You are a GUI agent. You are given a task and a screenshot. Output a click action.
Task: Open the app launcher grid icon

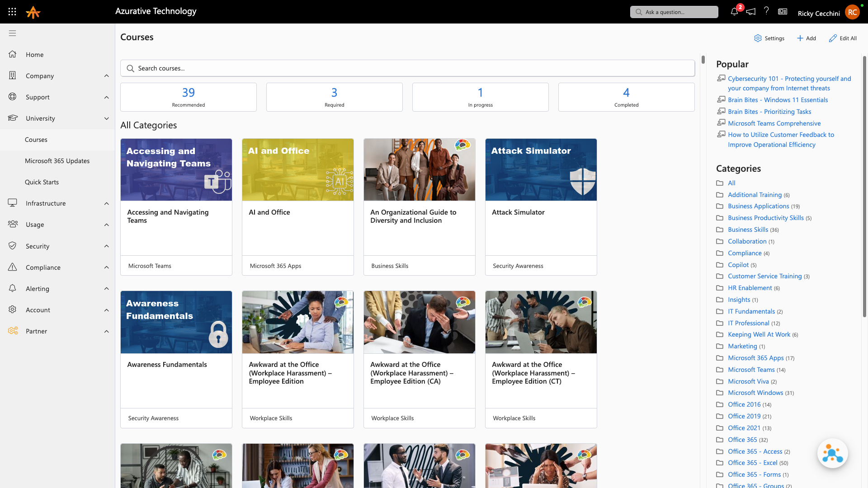pyautogui.click(x=12, y=12)
